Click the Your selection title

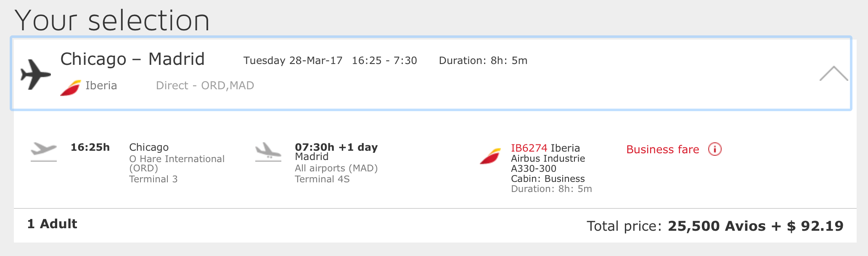point(112,20)
